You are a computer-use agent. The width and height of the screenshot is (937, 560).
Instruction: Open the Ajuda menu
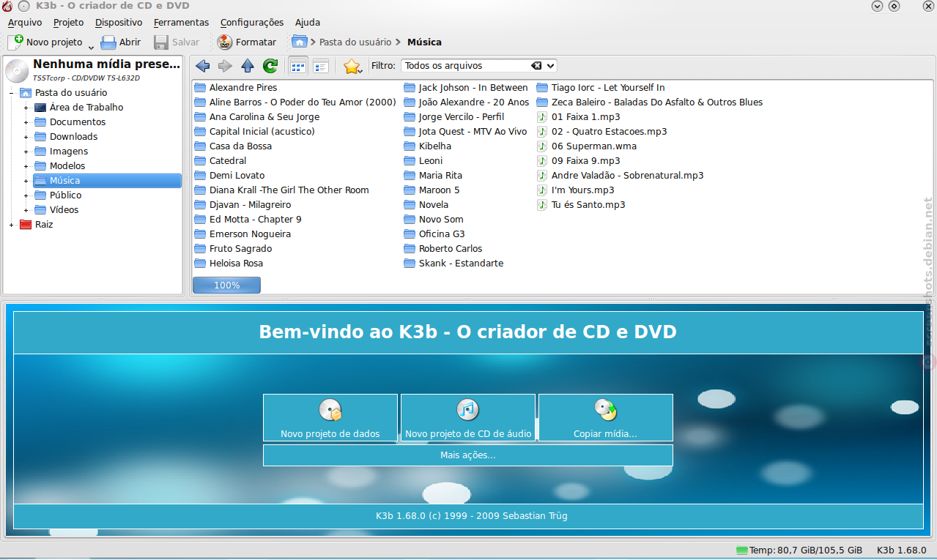(x=308, y=23)
